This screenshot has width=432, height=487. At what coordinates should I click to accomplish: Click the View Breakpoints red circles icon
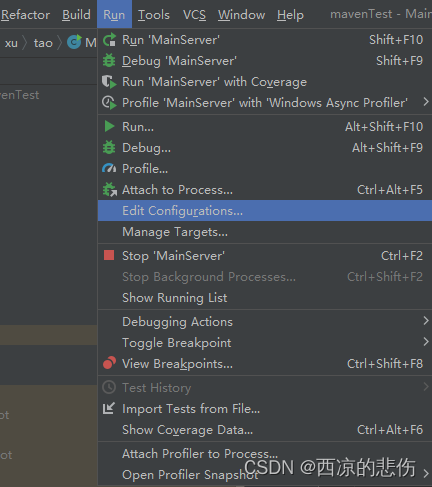coord(109,363)
